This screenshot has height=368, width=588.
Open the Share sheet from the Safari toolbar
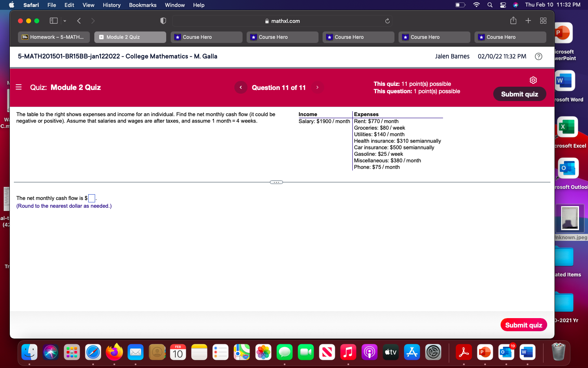pyautogui.click(x=513, y=20)
